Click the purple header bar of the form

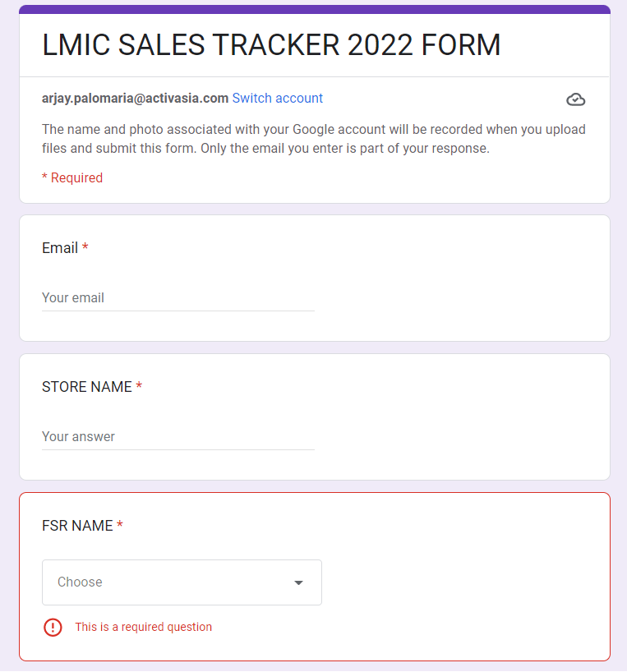coord(314,9)
